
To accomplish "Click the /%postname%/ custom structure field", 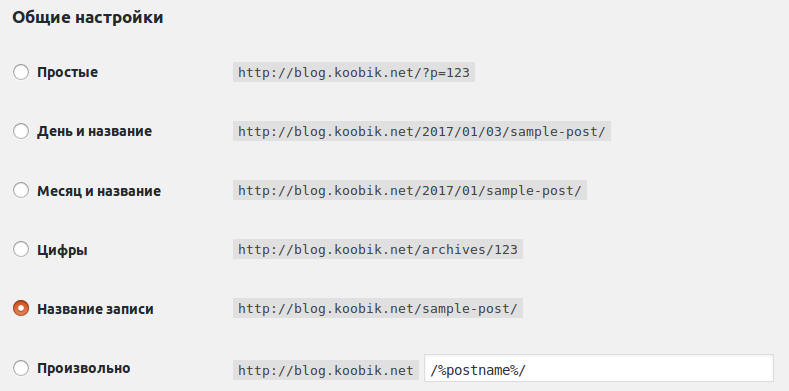I will click(599, 368).
